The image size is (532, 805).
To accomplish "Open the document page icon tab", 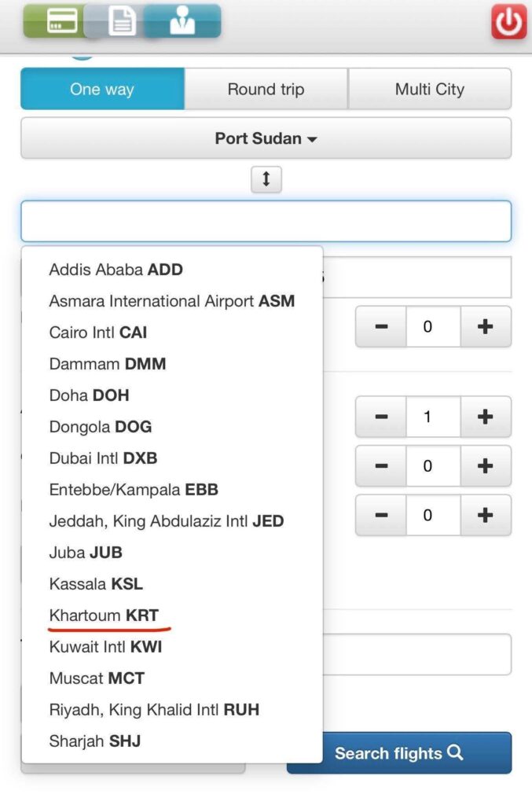I will pyautogui.click(x=122, y=21).
